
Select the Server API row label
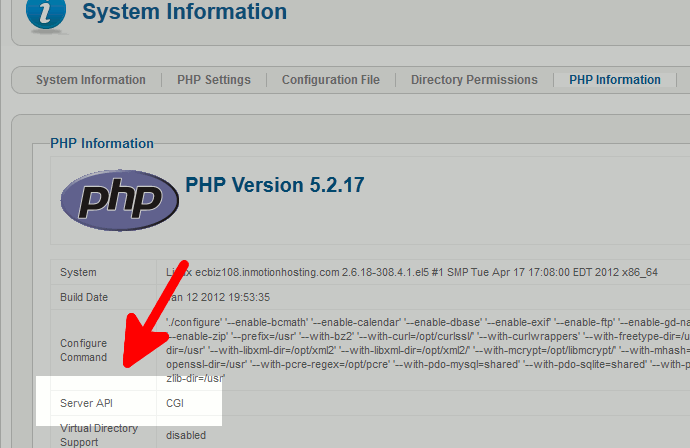(x=86, y=403)
